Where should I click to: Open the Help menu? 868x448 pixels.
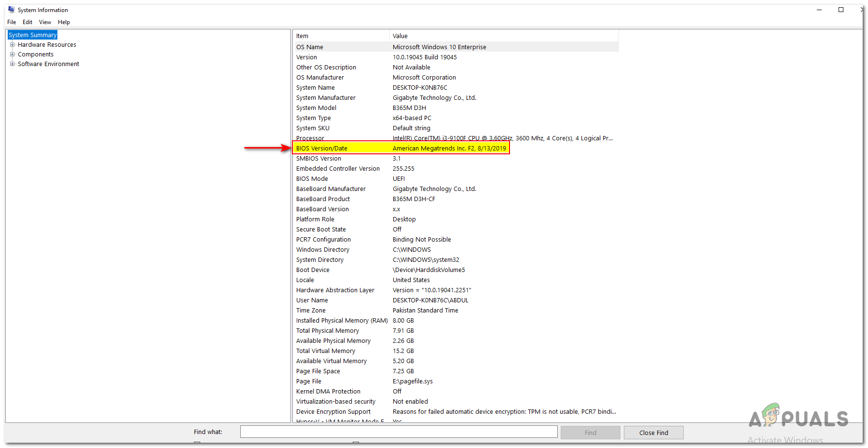(x=64, y=22)
